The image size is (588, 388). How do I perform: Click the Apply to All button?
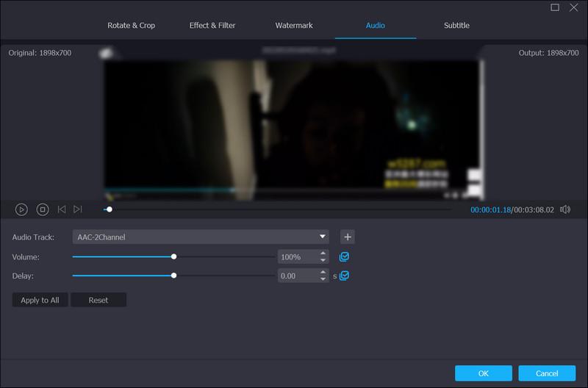(x=40, y=300)
